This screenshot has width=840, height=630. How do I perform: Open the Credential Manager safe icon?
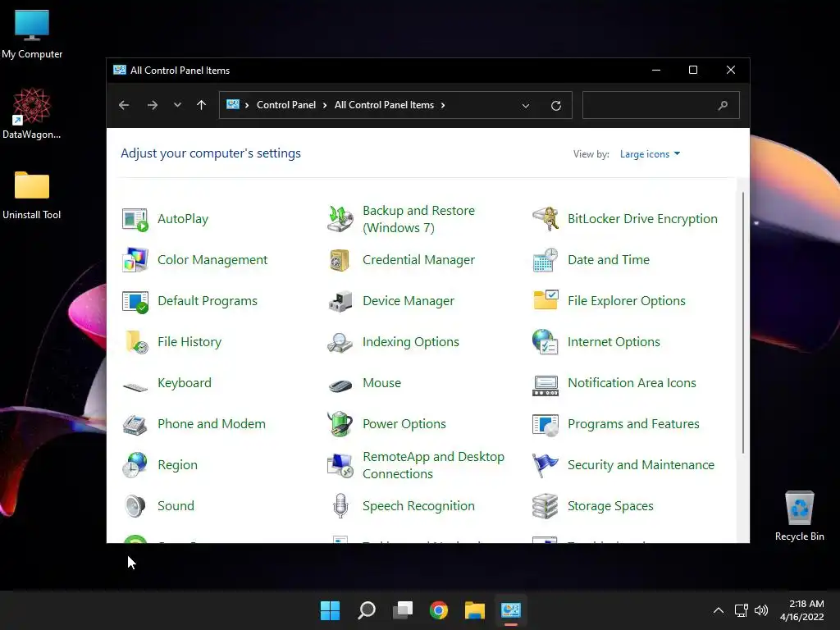tap(340, 260)
